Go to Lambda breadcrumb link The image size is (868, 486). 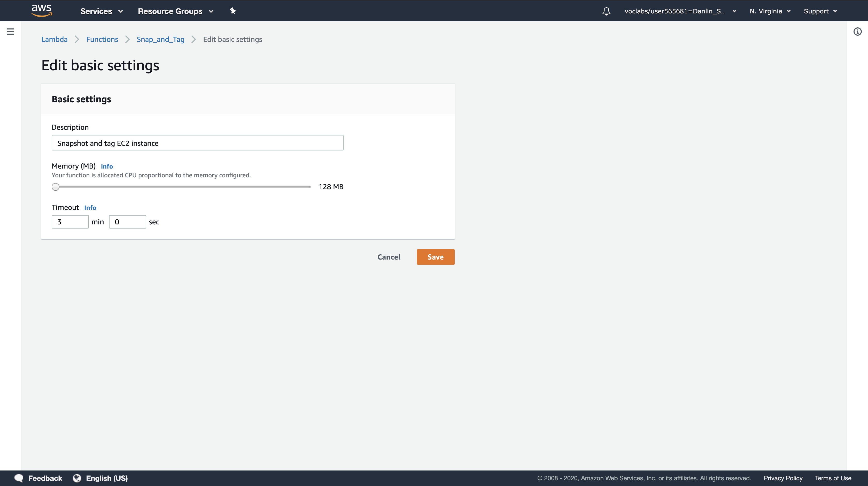pyautogui.click(x=54, y=40)
